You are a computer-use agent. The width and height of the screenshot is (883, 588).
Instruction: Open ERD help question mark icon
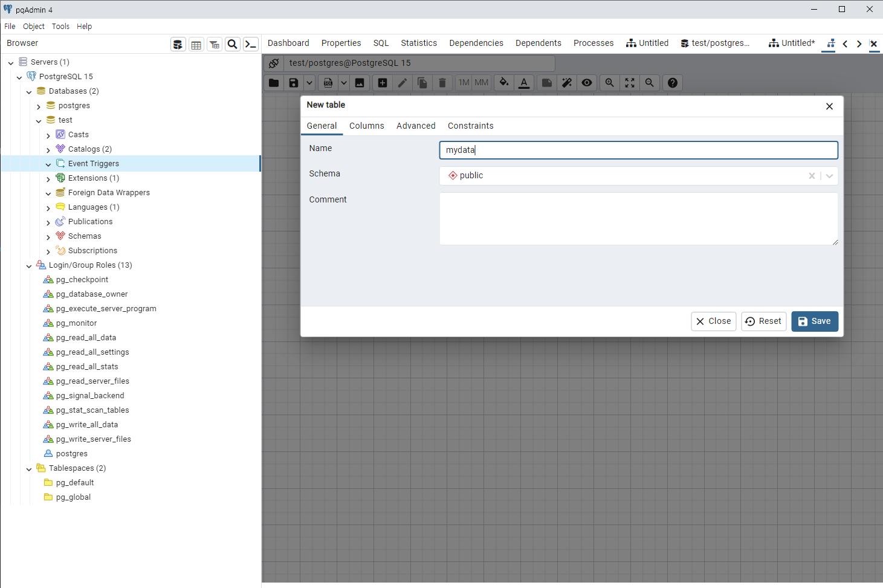pos(673,83)
